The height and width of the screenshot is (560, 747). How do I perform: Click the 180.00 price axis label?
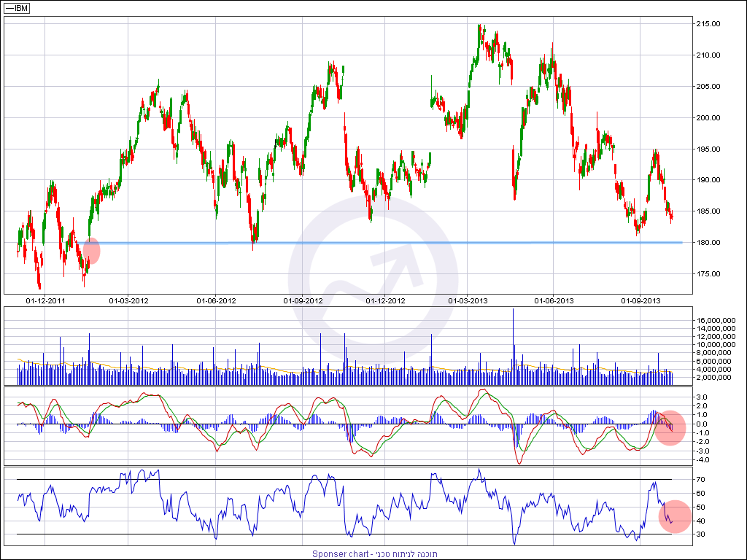[x=708, y=242]
